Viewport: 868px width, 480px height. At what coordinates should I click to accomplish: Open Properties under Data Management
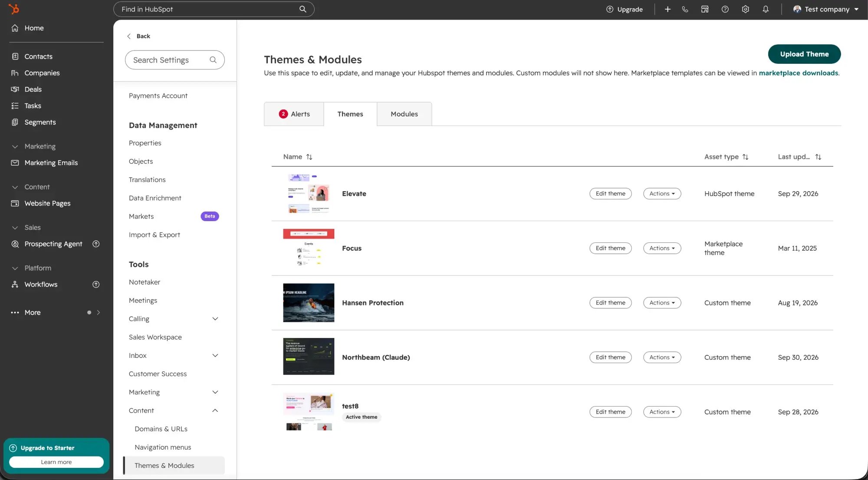pos(145,143)
